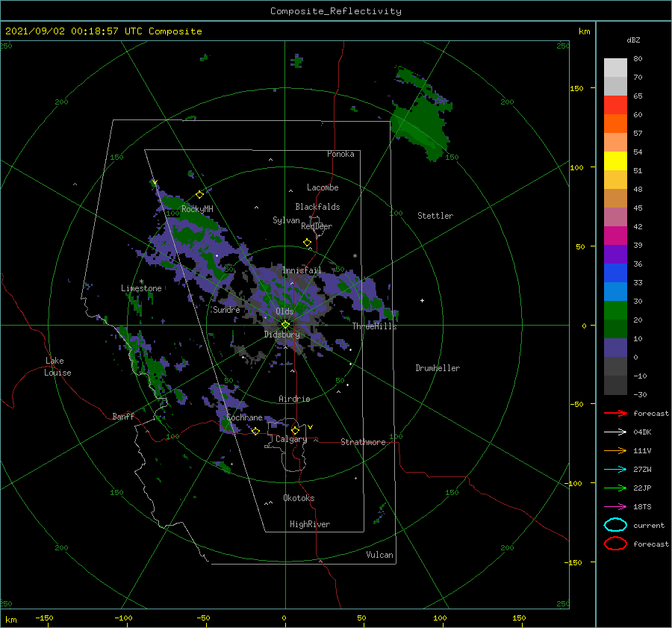Click the yellow 54 dBZ color swatch

point(615,161)
